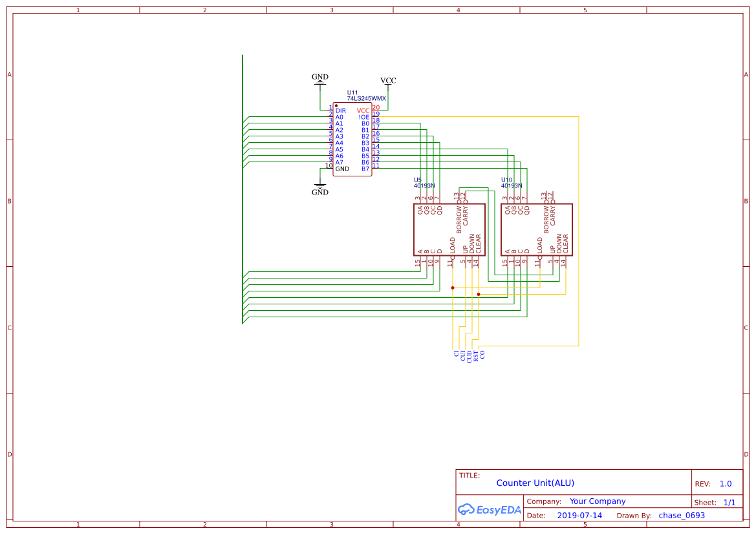Click the CI net label
This screenshot has width=756, height=535.
tap(457, 353)
